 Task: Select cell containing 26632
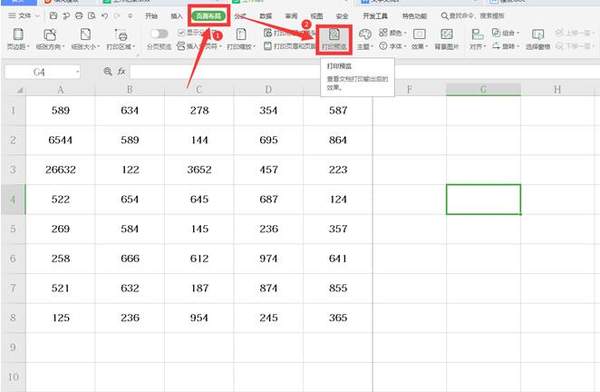point(60,170)
